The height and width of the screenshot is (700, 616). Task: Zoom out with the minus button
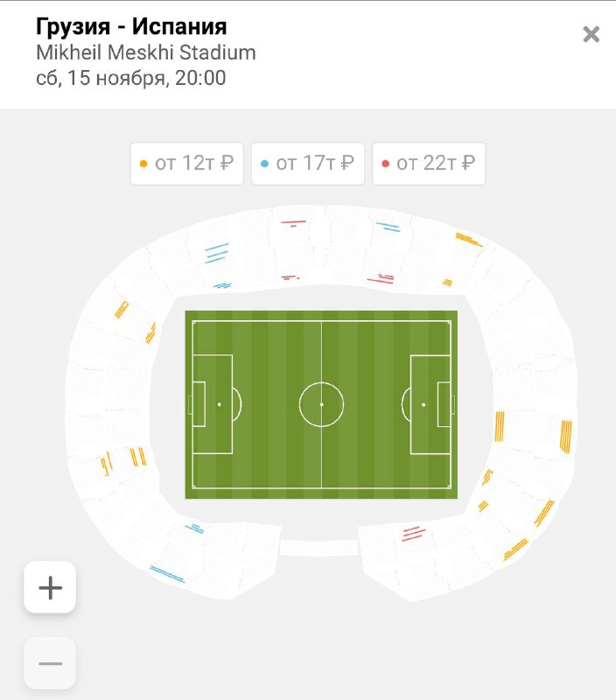50,663
